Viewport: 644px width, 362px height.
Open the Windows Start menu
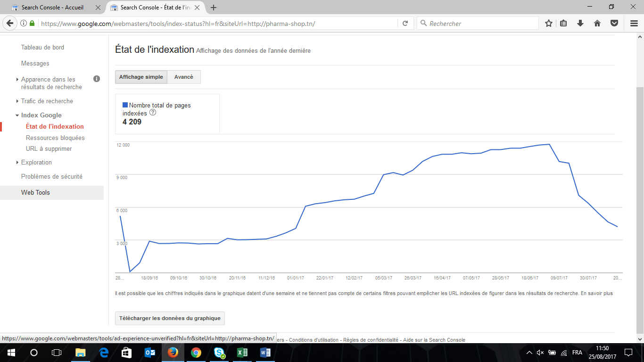[11, 353]
